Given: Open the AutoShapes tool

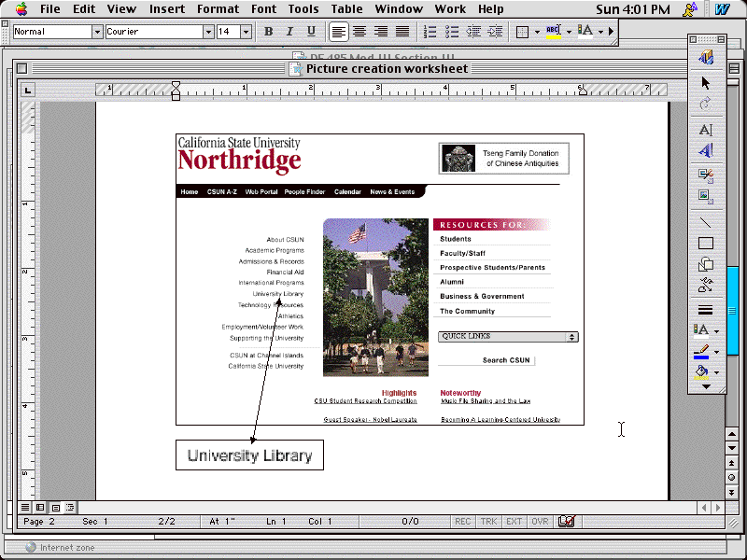Looking at the screenshot, I should coord(706,264).
